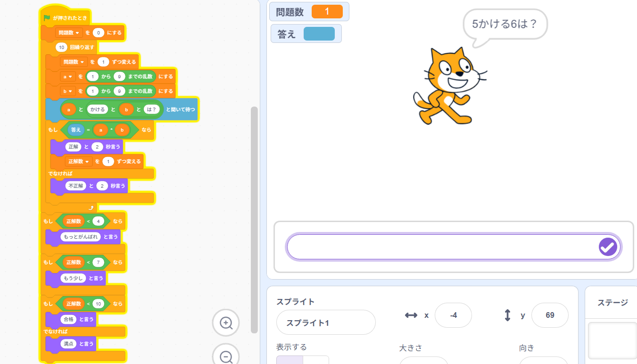Click the 満点 text field
Viewport: 637px width, 364px height.
click(68, 344)
